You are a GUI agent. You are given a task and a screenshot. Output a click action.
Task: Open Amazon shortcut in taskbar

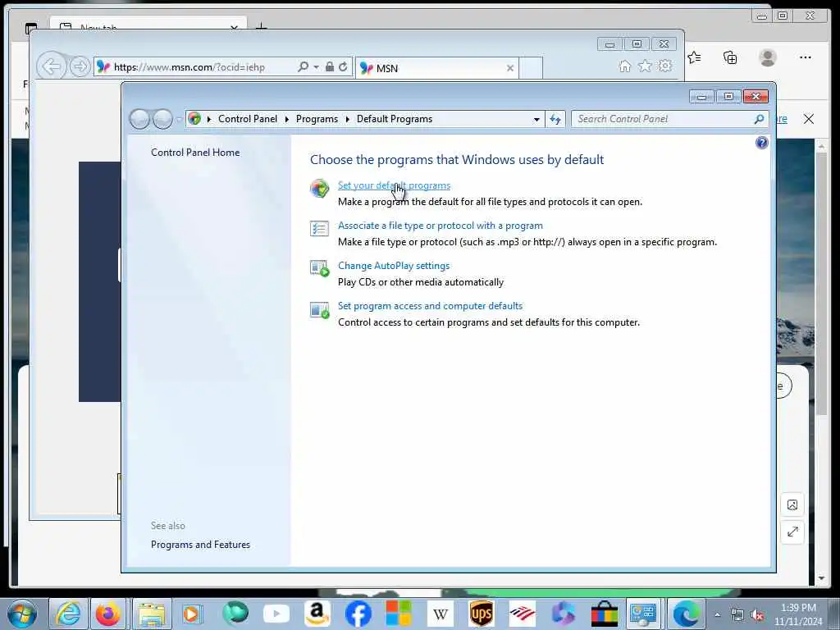(317, 614)
